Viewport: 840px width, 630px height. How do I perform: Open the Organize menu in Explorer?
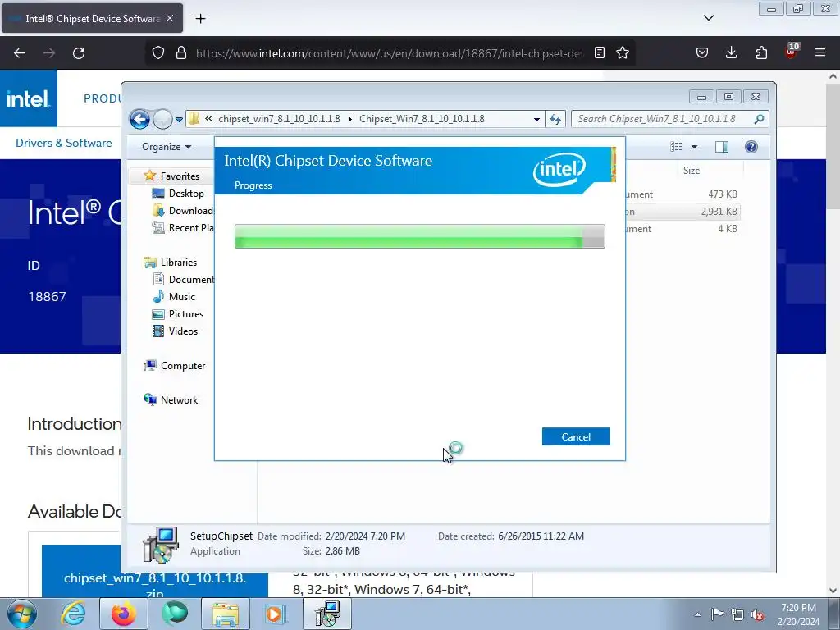coord(166,147)
